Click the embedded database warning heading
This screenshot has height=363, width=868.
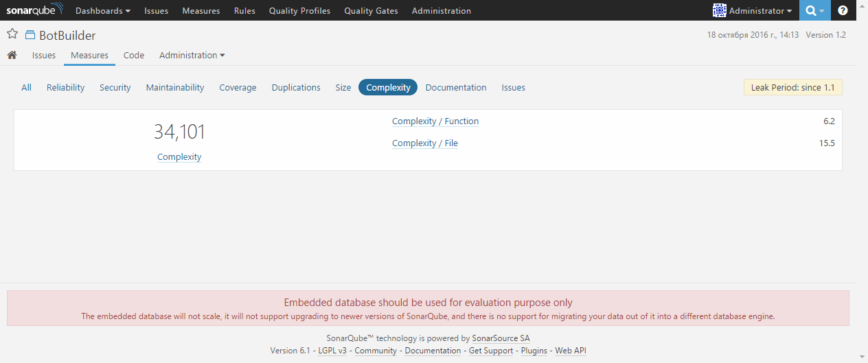pos(428,303)
